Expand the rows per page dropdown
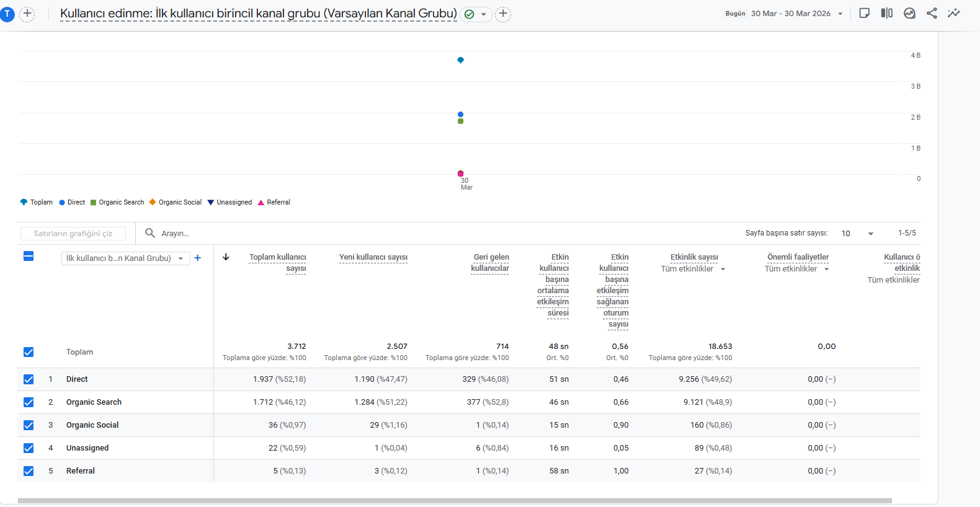980x507 pixels. click(857, 234)
